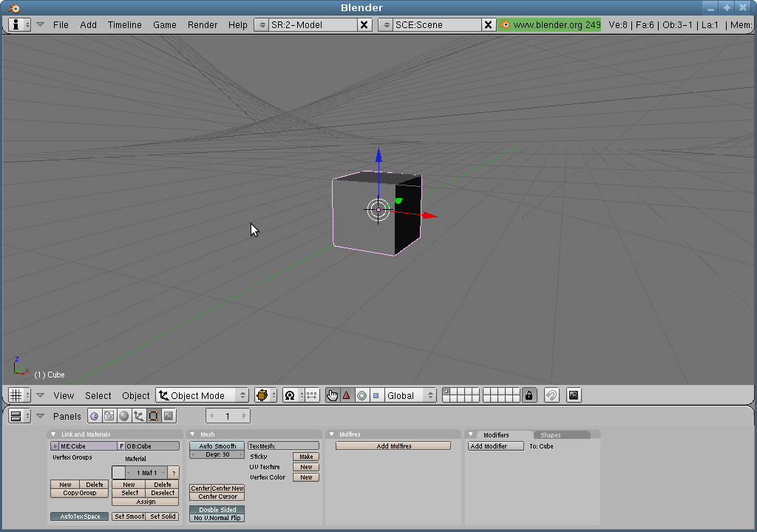This screenshot has width=757, height=532.
Task: Switch to the Shapes tab
Action: pyautogui.click(x=551, y=435)
